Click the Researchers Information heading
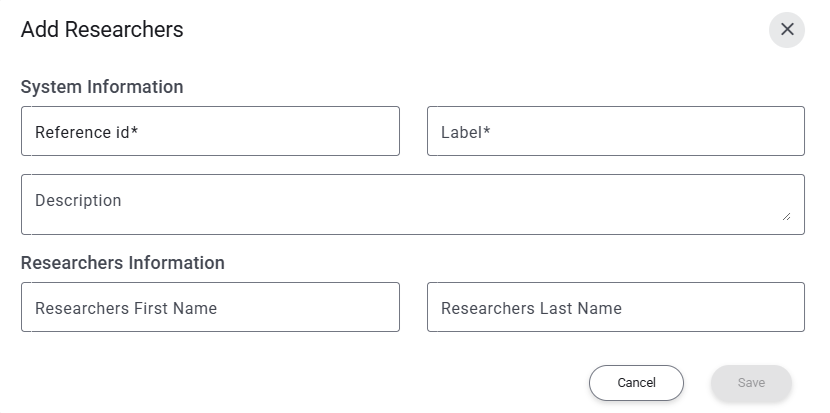 click(122, 263)
